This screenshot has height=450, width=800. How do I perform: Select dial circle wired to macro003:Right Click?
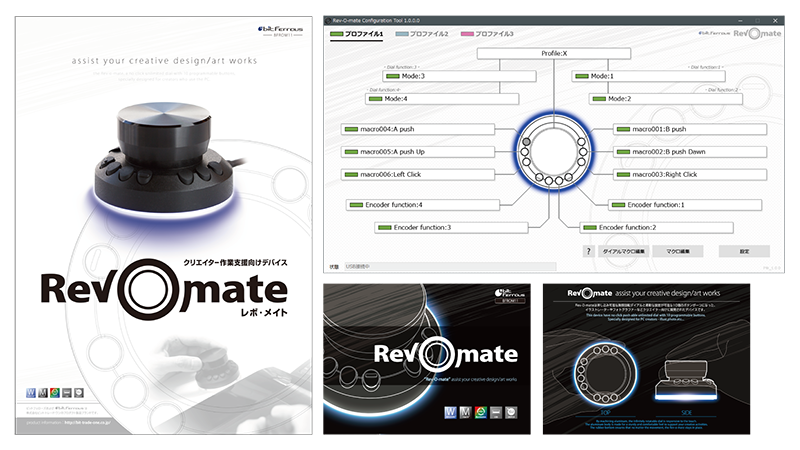coord(581,162)
